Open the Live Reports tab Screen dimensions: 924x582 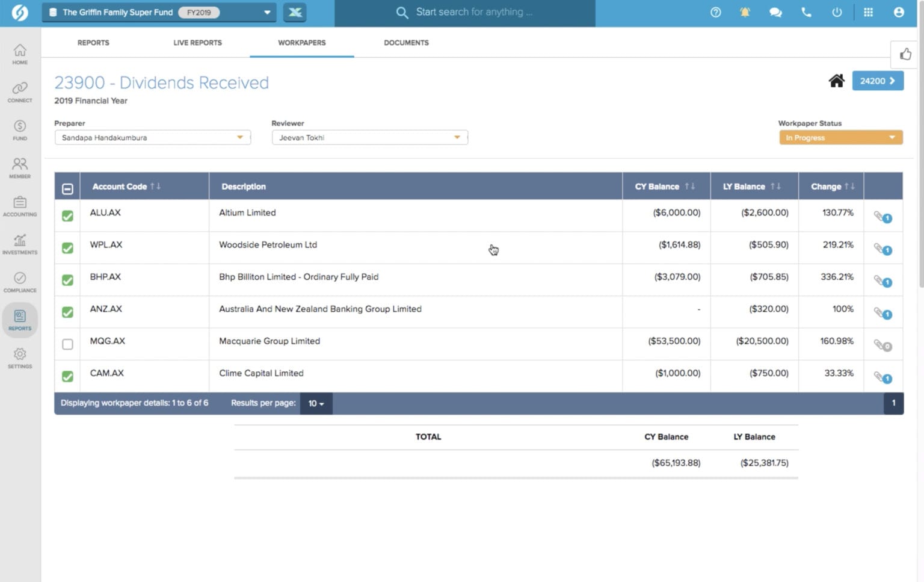click(x=197, y=43)
